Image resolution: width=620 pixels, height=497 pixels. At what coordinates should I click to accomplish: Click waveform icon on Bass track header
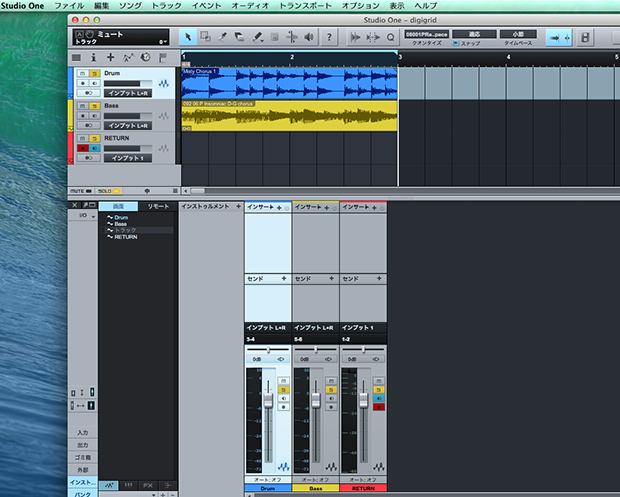(164, 116)
